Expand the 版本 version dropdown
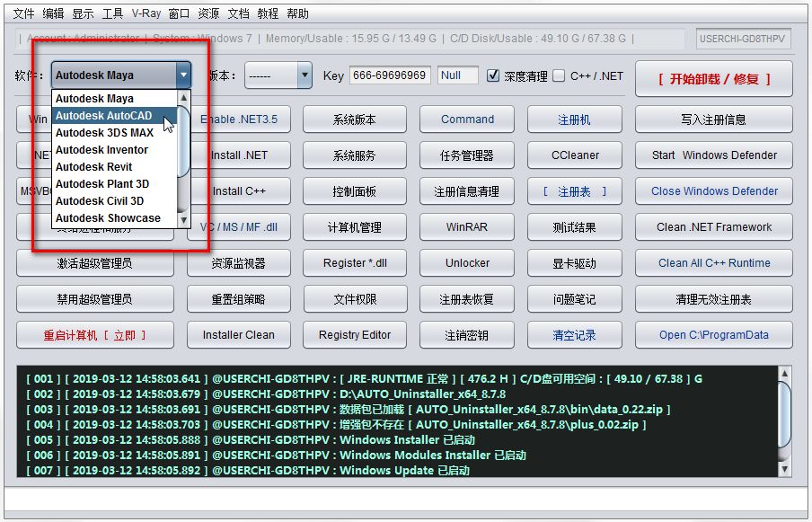The height and width of the screenshot is (522, 812). pyautogui.click(x=305, y=75)
